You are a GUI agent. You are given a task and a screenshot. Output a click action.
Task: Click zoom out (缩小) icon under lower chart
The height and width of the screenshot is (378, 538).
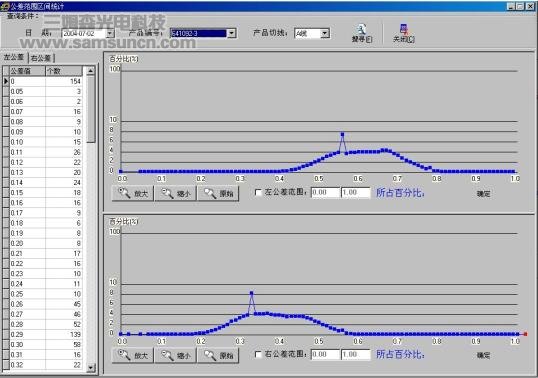(167, 355)
